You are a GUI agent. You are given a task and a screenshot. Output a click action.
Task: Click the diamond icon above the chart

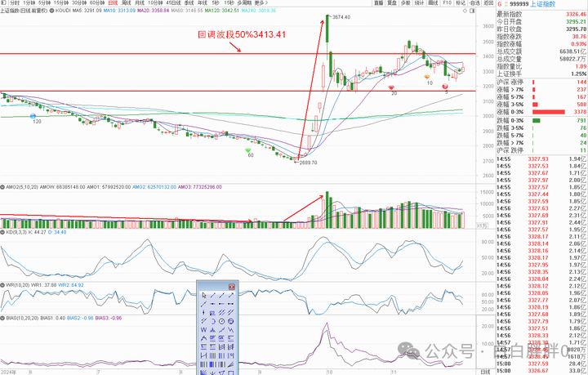pos(465,11)
